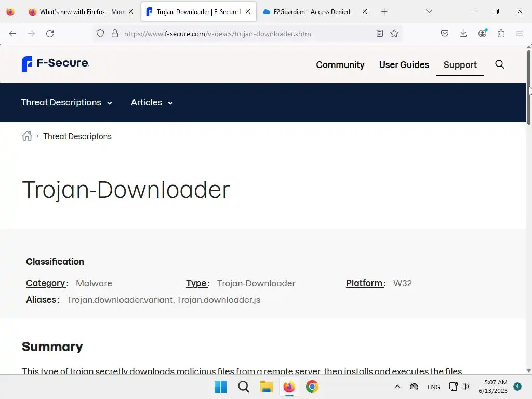Open the network status tray icon

[x=453, y=387]
